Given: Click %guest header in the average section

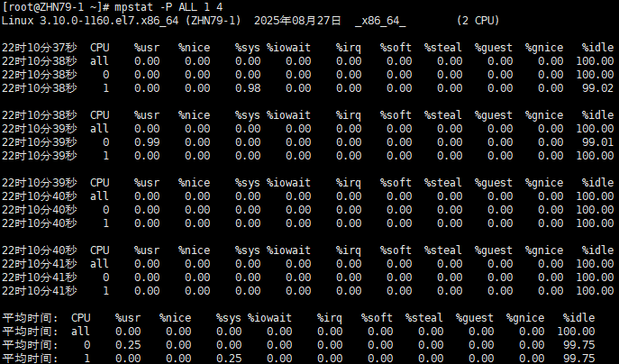Looking at the screenshot, I should [x=475, y=318].
